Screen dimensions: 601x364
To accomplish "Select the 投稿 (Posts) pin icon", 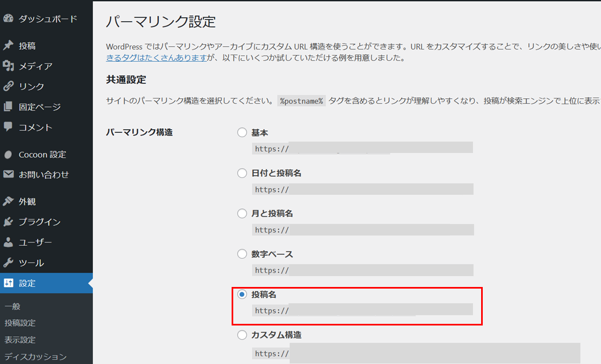I will 9,45.
